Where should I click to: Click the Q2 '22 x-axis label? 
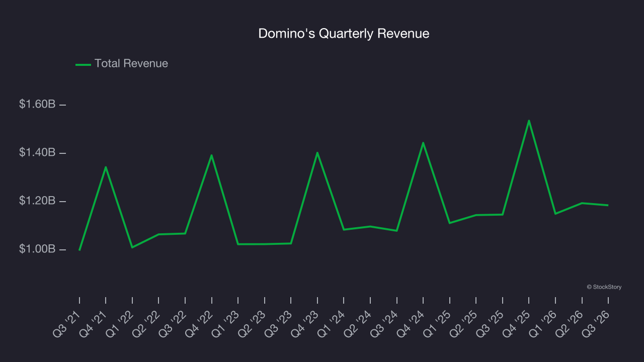(147, 323)
